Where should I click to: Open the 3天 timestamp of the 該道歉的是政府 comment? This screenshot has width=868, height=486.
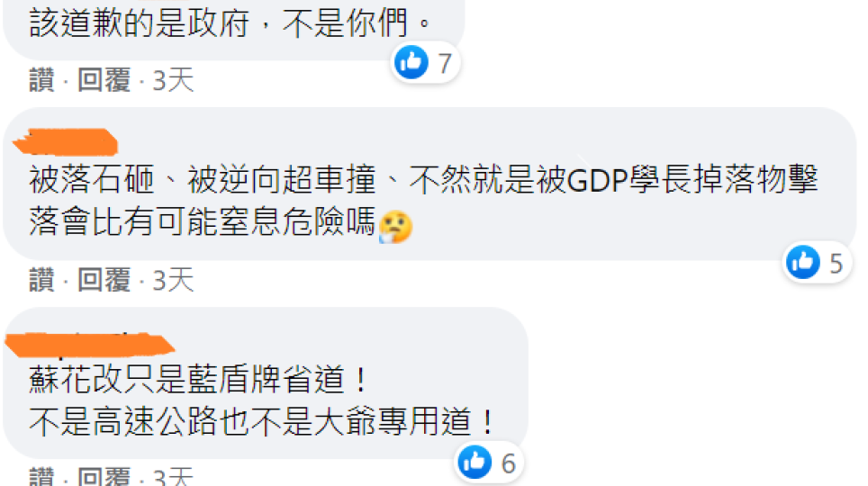point(173,80)
